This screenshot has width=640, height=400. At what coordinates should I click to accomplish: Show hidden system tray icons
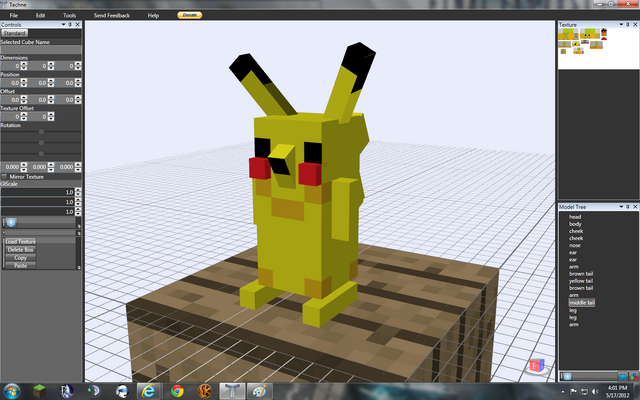click(563, 392)
